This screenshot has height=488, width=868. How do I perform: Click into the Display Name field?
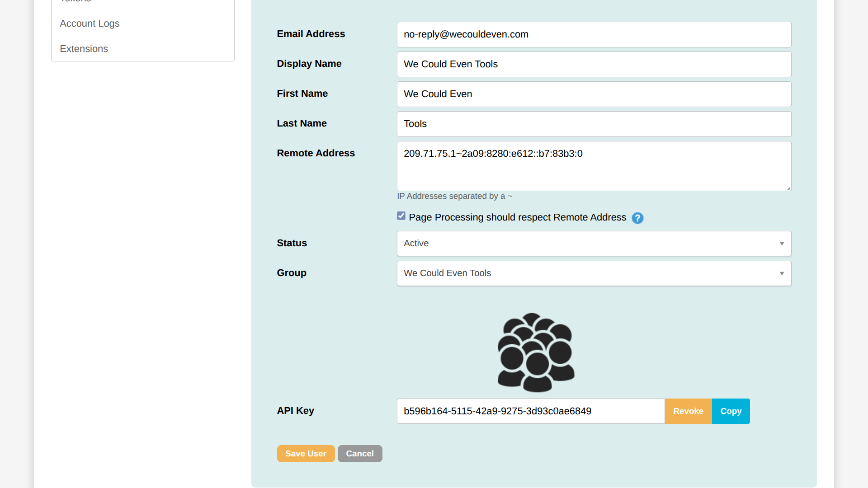click(594, 64)
